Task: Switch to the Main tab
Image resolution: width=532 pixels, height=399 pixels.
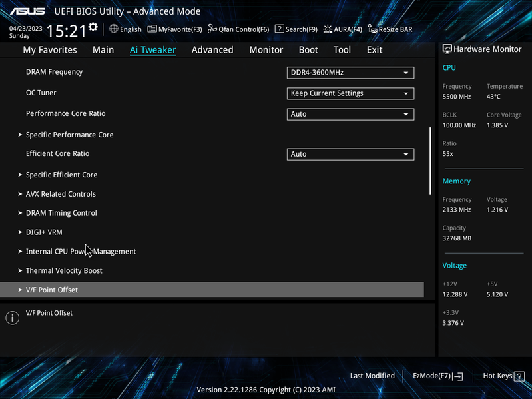Action: coord(103,50)
